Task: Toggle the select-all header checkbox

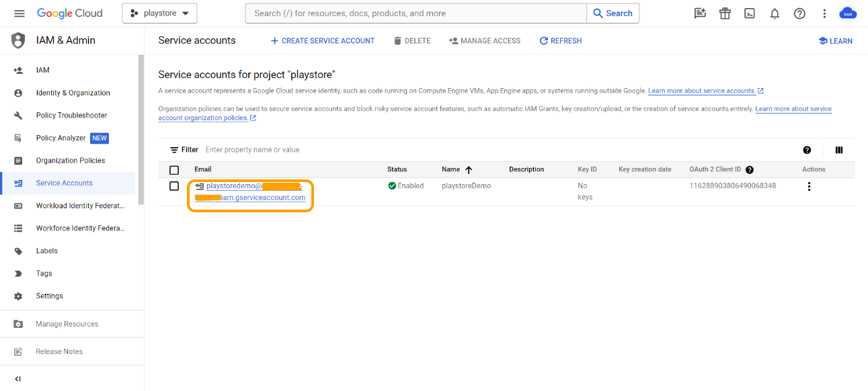Action: point(174,170)
